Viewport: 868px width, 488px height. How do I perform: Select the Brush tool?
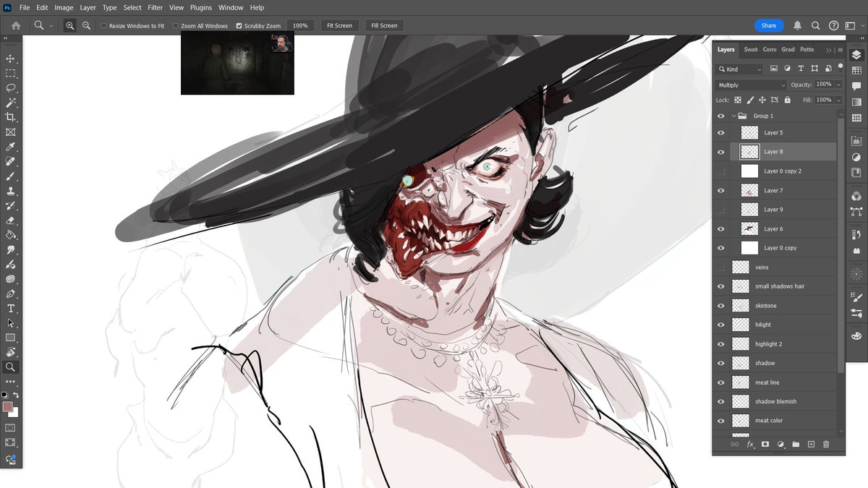pyautogui.click(x=10, y=176)
